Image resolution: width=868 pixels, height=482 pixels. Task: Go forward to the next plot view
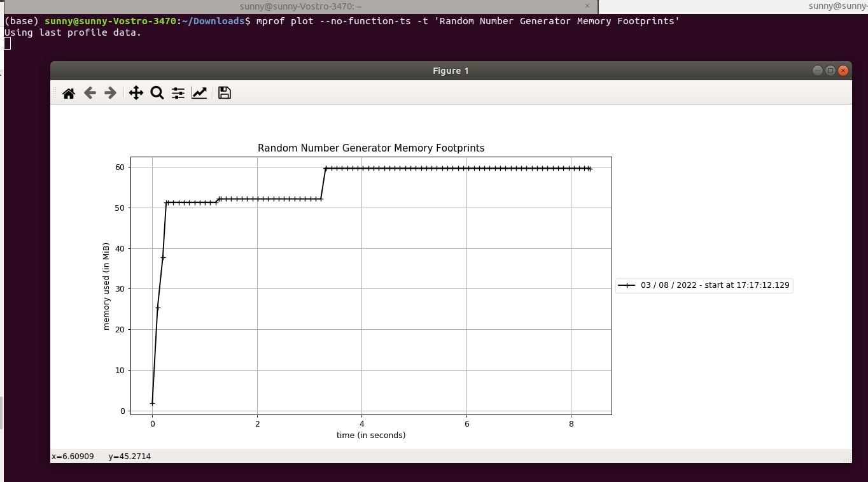click(x=110, y=93)
